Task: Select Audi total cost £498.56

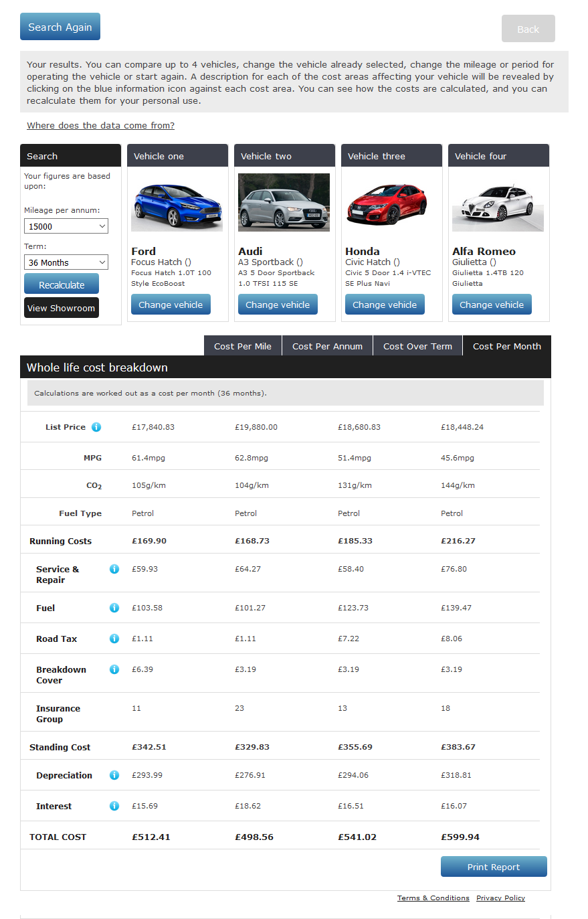Action: [254, 837]
